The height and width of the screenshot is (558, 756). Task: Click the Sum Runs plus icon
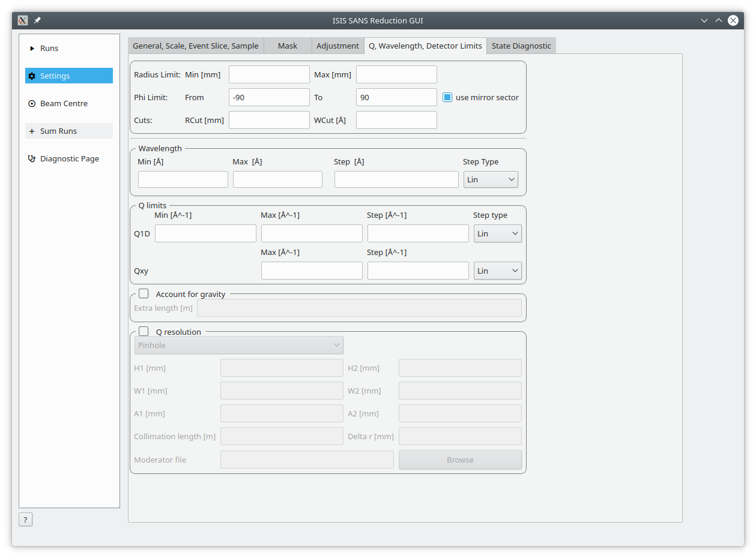pos(32,131)
